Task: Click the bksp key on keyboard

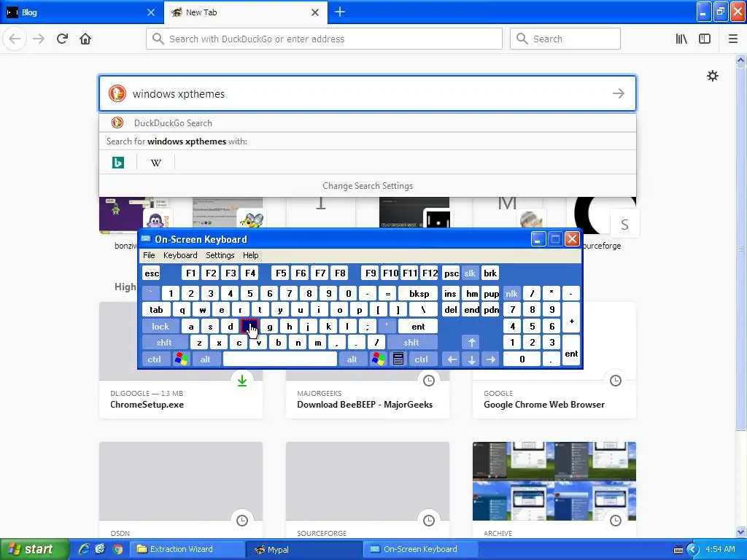Action: (418, 294)
